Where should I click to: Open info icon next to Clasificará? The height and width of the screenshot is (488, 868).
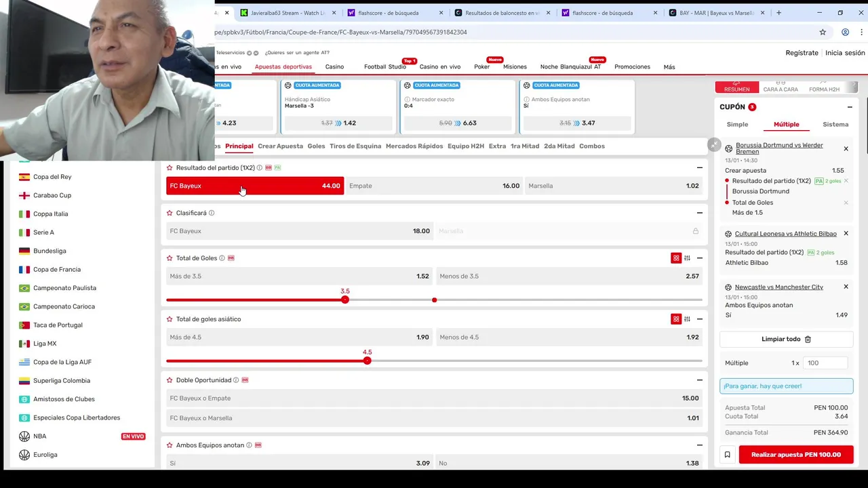click(x=212, y=213)
